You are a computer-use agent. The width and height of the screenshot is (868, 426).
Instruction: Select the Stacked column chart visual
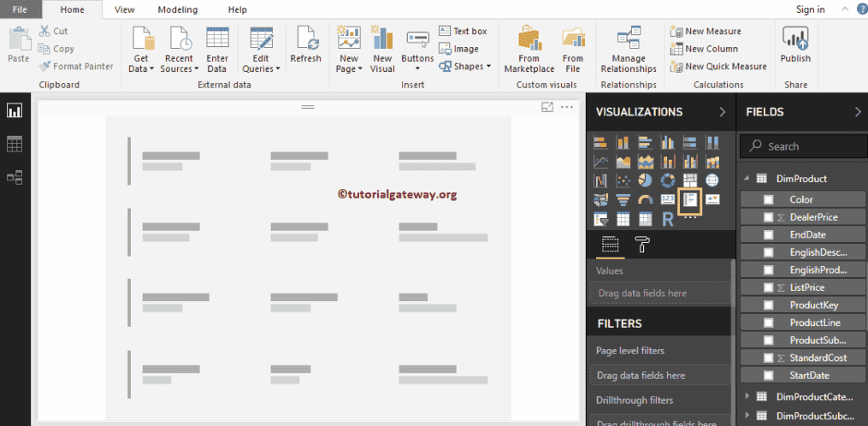pyautogui.click(x=623, y=143)
